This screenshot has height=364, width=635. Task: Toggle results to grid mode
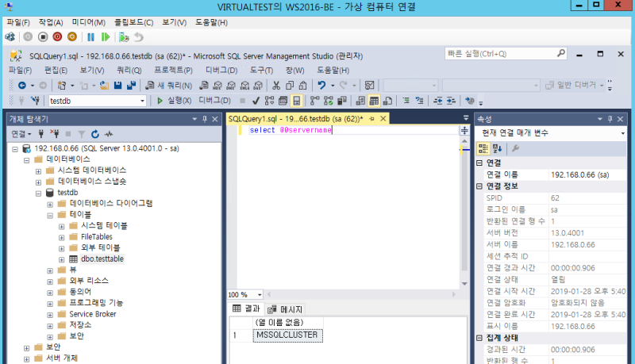(x=374, y=101)
